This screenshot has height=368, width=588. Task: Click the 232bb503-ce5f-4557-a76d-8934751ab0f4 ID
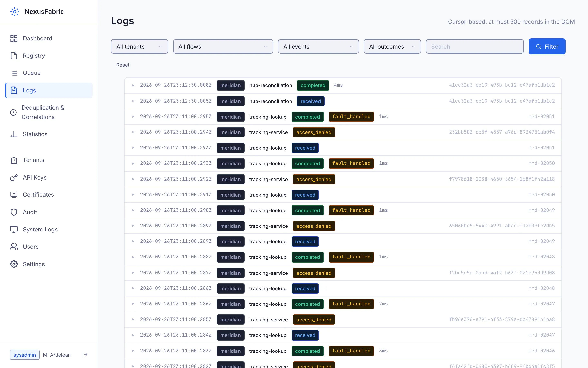[502, 132]
